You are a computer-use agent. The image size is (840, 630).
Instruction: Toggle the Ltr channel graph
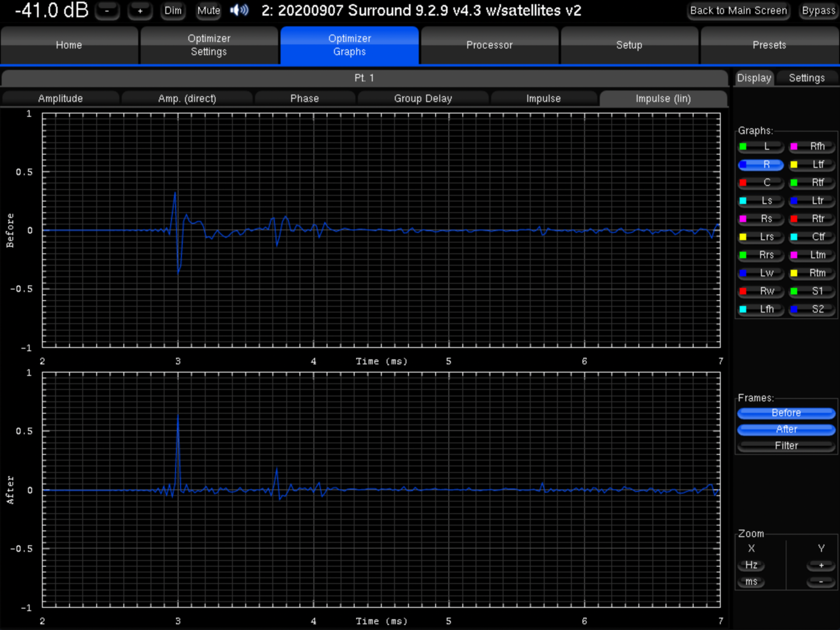812,201
